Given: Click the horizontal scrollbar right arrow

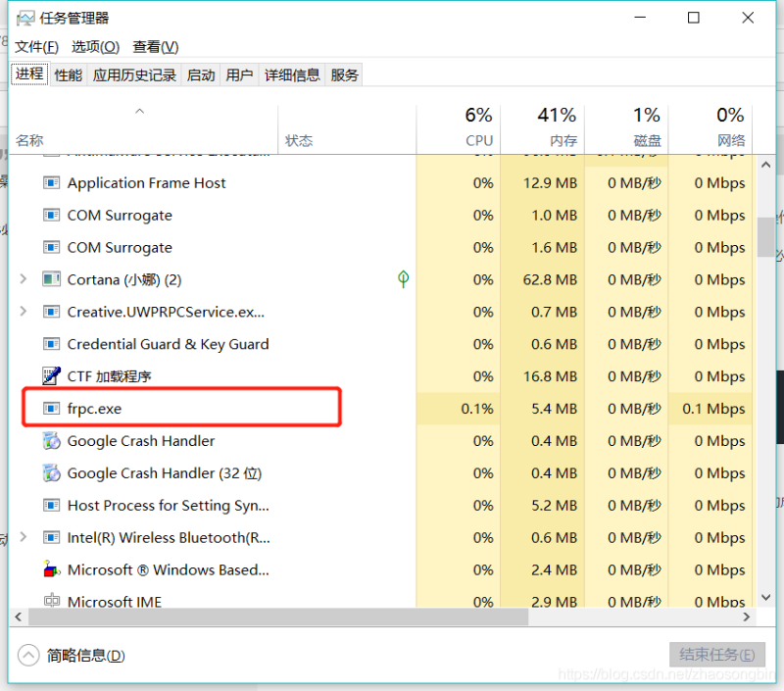Looking at the screenshot, I should (x=747, y=617).
